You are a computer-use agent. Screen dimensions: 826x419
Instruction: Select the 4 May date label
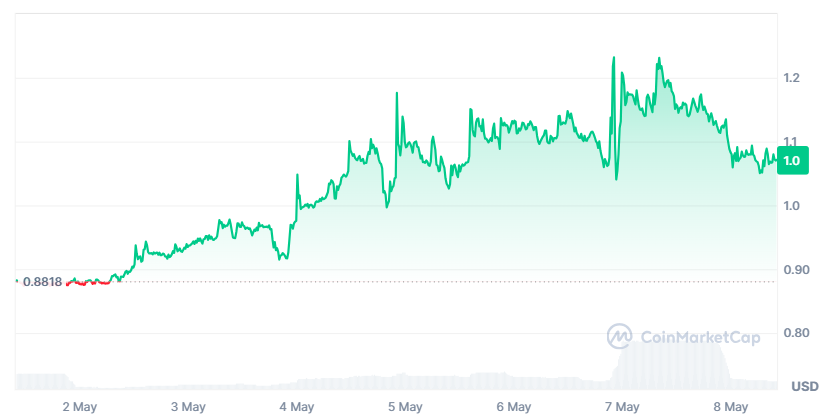tap(297, 407)
